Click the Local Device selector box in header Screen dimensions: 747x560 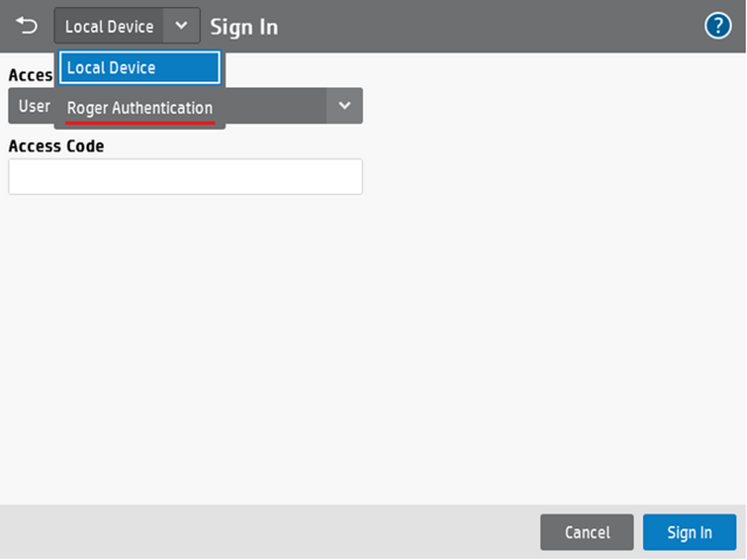tap(110, 27)
